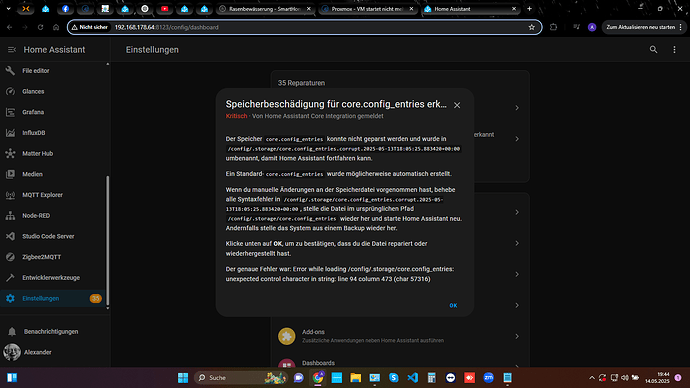Open calculator from taskbar
This screenshot has height=388, width=690.
pyautogui.click(x=432, y=377)
